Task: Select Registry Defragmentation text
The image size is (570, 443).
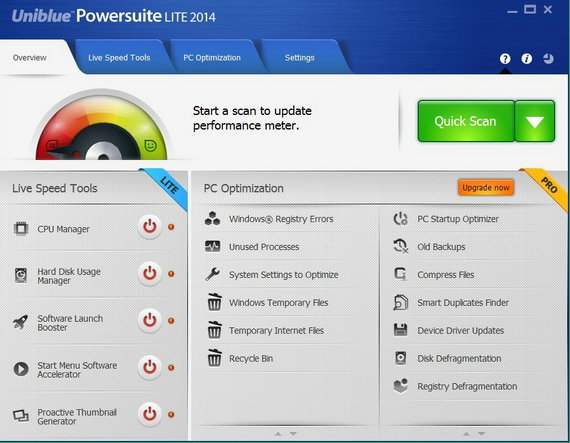Action: [467, 386]
